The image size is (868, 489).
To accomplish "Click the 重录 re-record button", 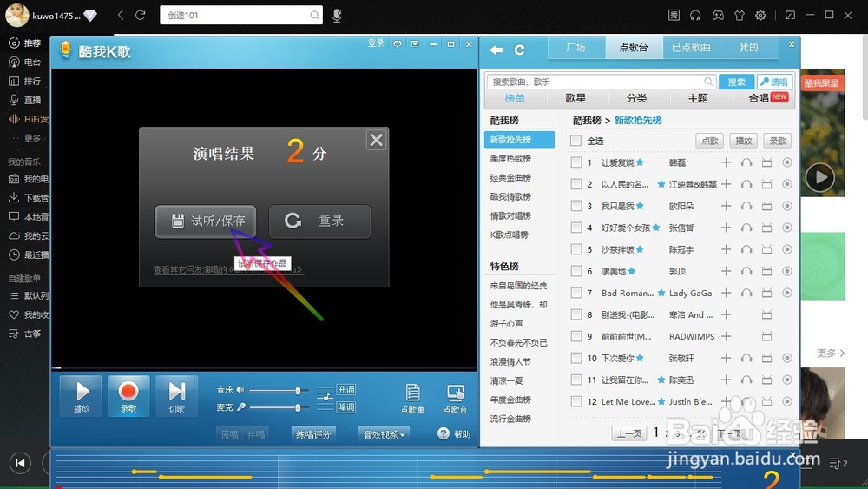I will coord(319,221).
